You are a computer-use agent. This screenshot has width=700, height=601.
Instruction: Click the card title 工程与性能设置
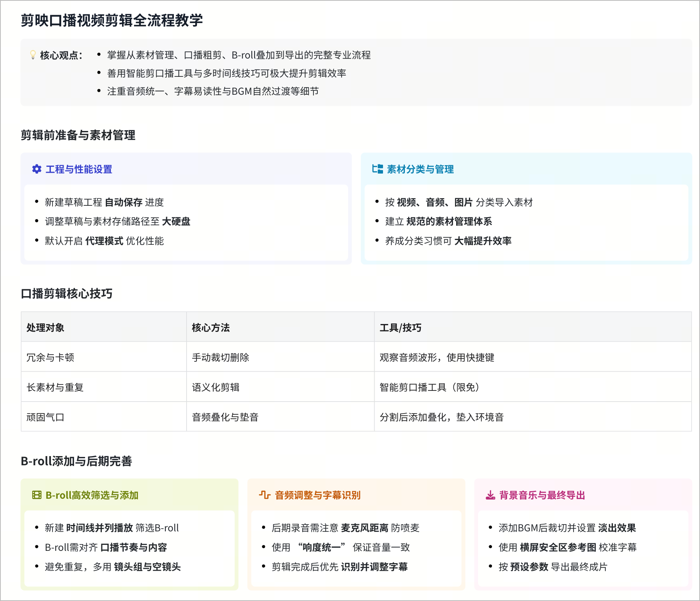(x=79, y=169)
